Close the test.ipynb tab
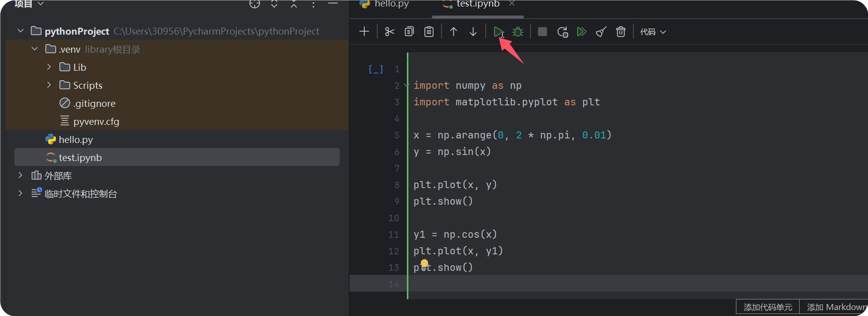 (512, 4)
